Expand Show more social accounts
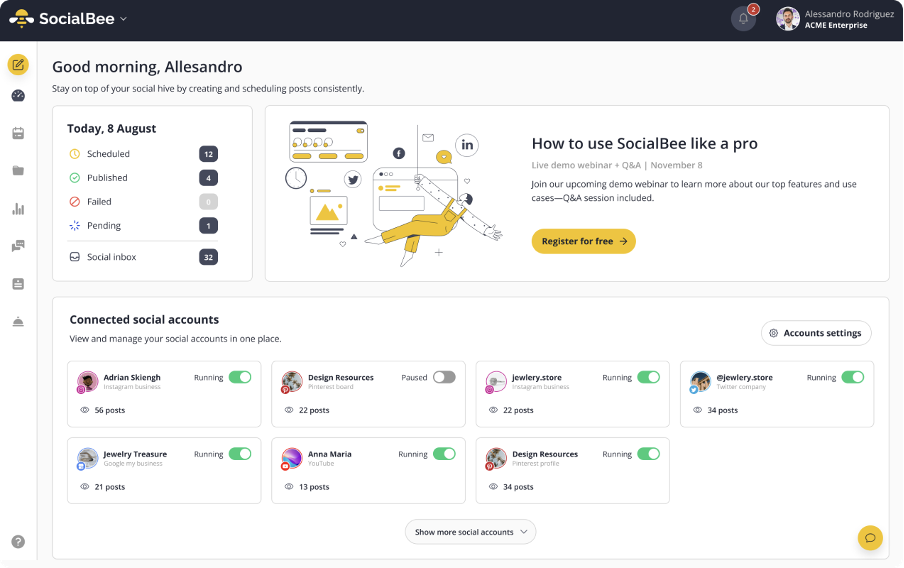Screen dimensions: 904x568 pos(470,532)
